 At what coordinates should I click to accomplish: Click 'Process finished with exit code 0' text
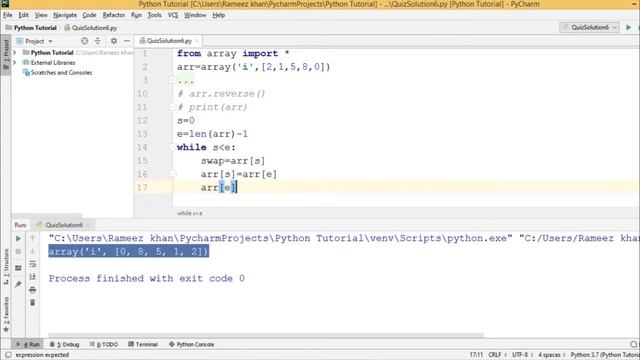147,278
